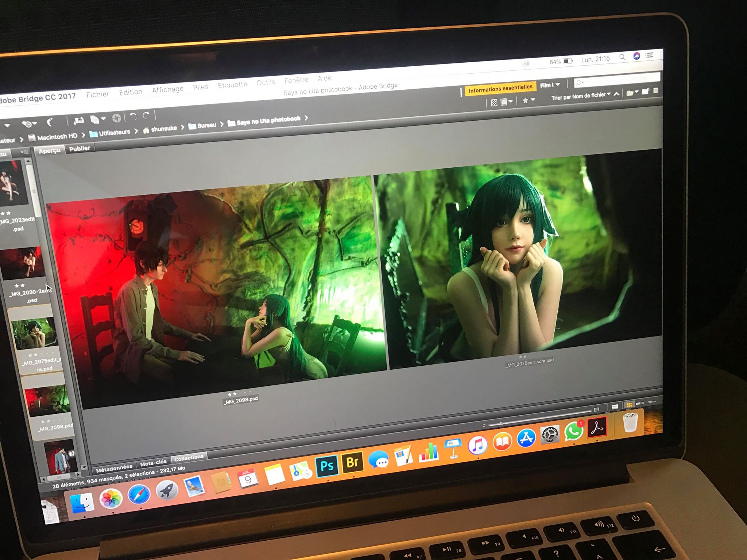Select the _MG_2098.psd filmstrip thumbnail
The image size is (747, 560).
(x=47, y=401)
